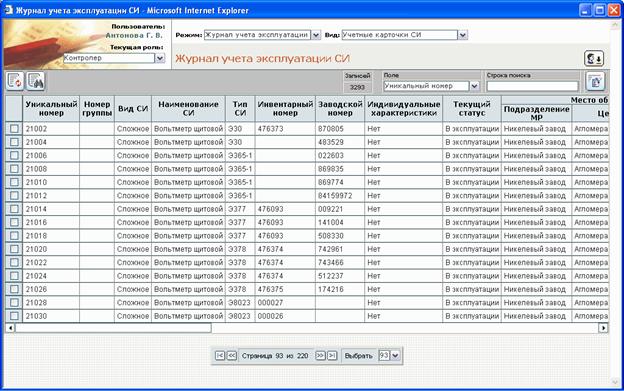Open the Поле dropdown showing Уникальный номер

click(x=474, y=86)
